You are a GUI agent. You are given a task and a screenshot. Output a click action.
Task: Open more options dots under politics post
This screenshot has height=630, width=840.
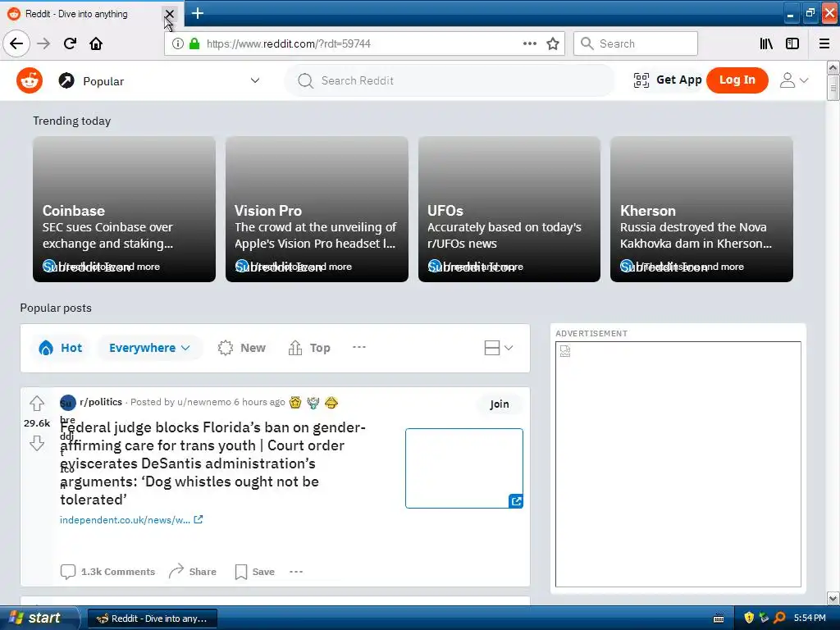(296, 572)
